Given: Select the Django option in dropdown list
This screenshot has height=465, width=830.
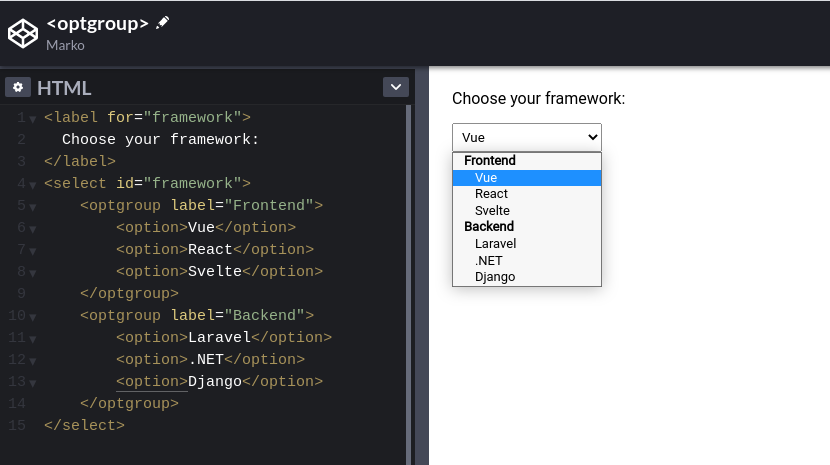Looking at the screenshot, I should [x=527, y=277].
